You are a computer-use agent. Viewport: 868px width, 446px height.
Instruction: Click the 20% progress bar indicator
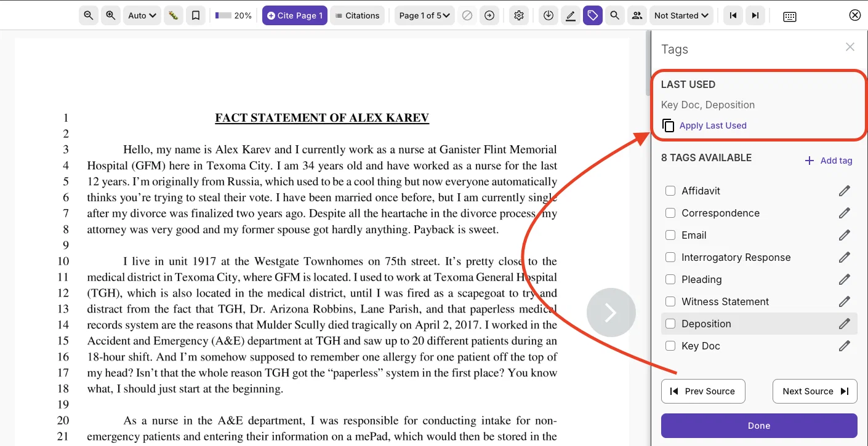(233, 15)
